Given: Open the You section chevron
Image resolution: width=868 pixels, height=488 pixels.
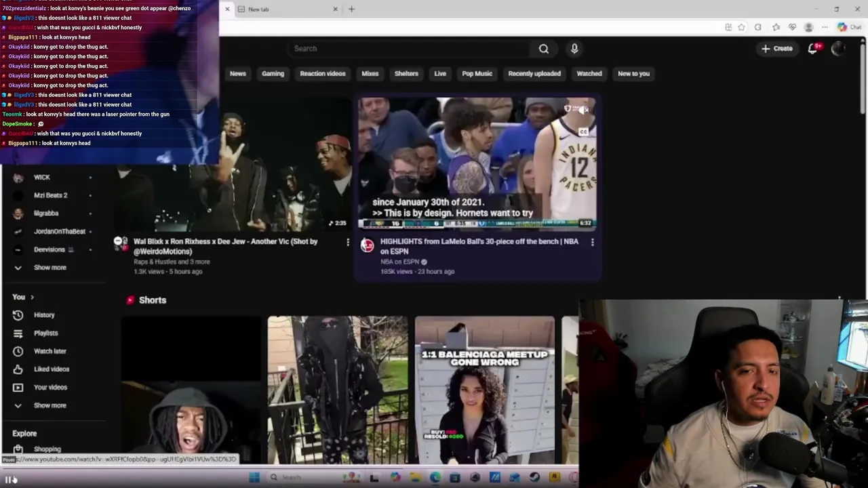Looking at the screenshot, I should pos(32,298).
